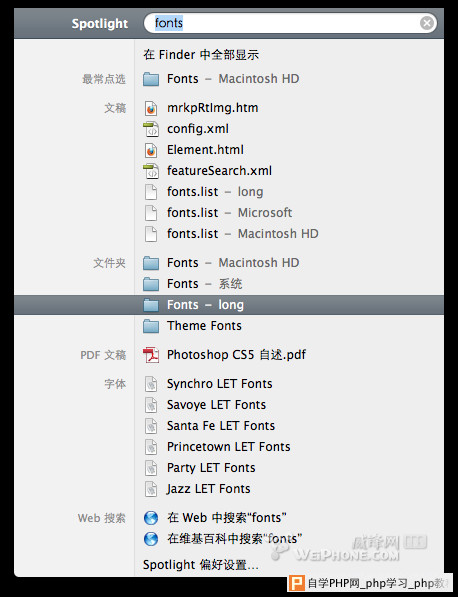This screenshot has height=597, width=458.
Task: Open Element.html result
Action: pos(205,150)
